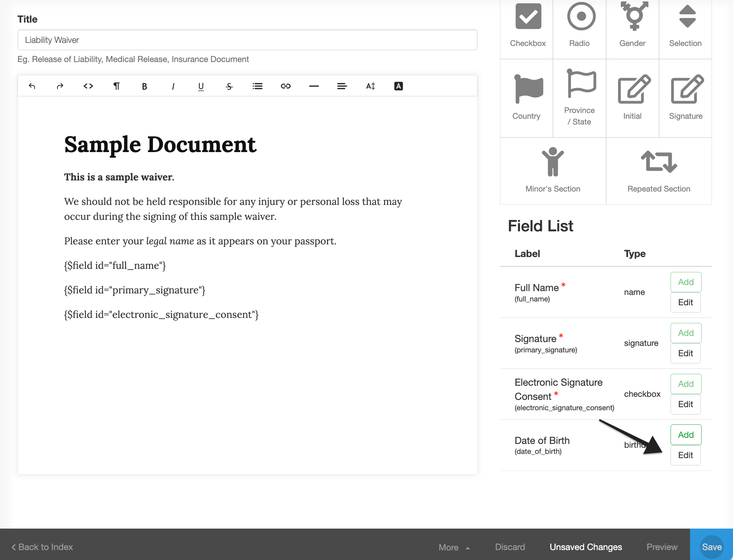Open the paragraph format menu
This screenshot has height=560, width=733.
pos(116,86)
